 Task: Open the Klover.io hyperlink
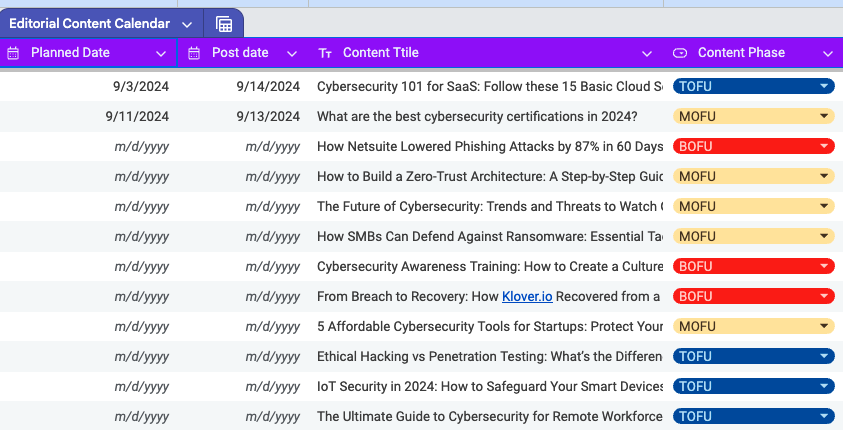[x=527, y=297]
